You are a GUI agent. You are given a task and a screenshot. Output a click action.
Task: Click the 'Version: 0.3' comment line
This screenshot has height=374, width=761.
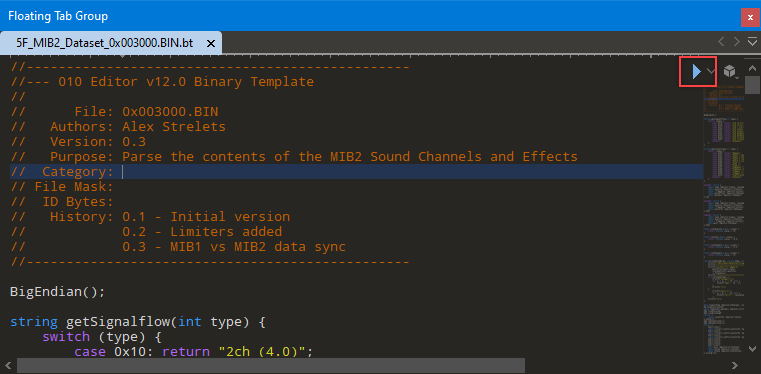coord(78,142)
